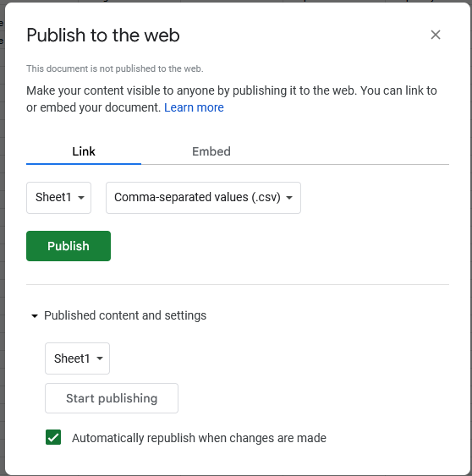
Task: Switch to the Embed tab
Action: click(211, 151)
